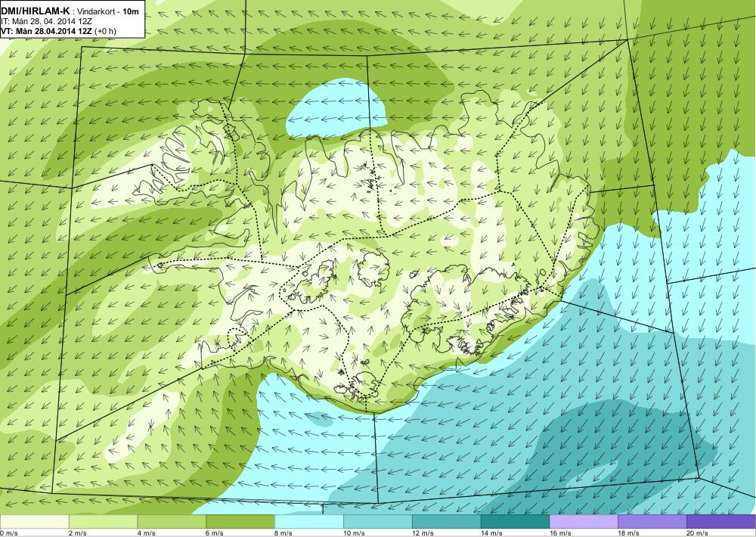Image resolution: width=756 pixels, height=537 pixels.
Task: Select the 'Vindarkort - 10m' heading text
Action: point(108,11)
